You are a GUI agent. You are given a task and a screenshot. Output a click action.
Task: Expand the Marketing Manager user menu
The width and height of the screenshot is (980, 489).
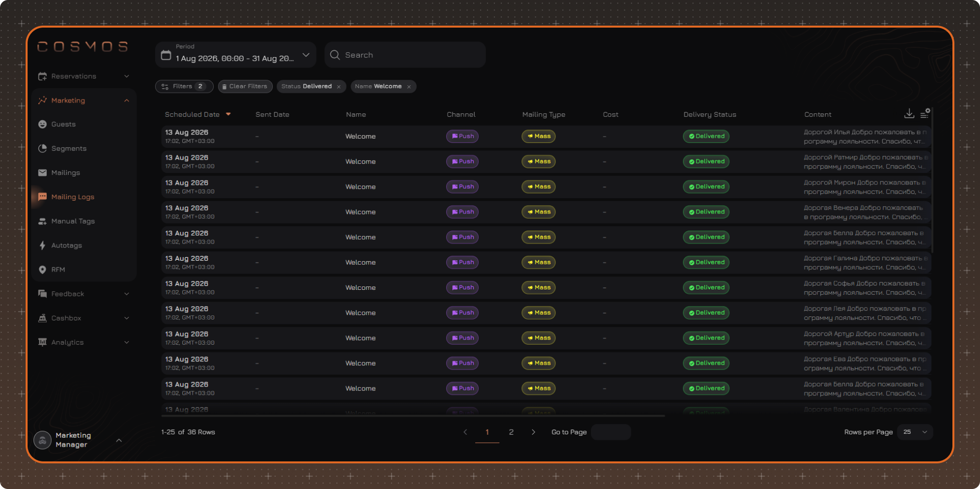119,440
